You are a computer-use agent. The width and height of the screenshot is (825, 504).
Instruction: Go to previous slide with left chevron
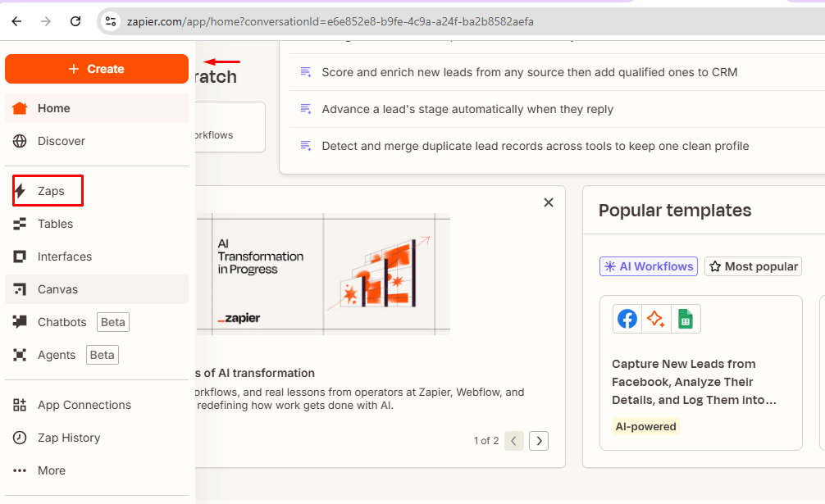(514, 441)
